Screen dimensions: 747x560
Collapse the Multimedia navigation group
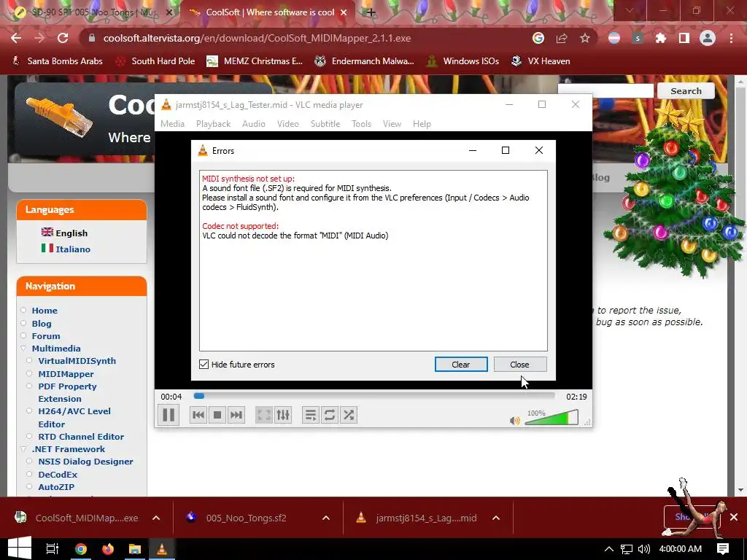(23, 348)
